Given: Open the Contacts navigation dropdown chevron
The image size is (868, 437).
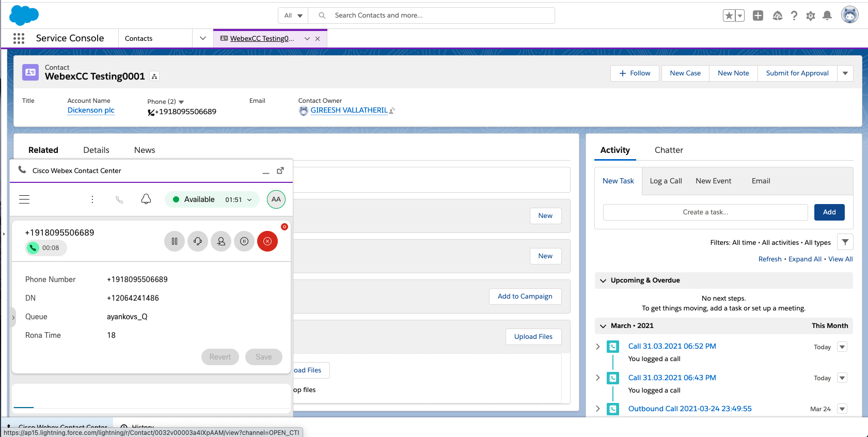Looking at the screenshot, I should pyautogui.click(x=203, y=38).
